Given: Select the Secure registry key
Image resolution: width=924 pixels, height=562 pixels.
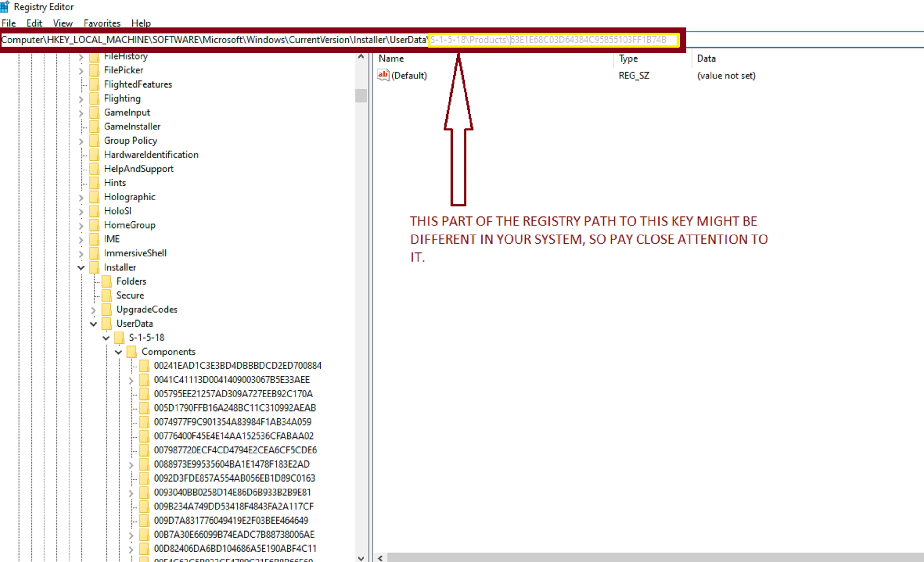Looking at the screenshot, I should [130, 295].
